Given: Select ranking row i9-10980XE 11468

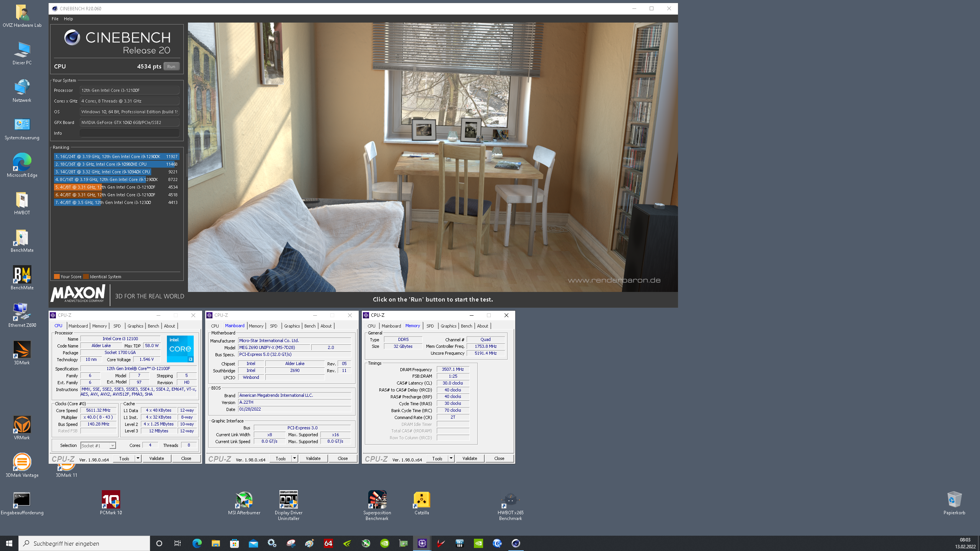Looking at the screenshot, I should tap(116, 164).
